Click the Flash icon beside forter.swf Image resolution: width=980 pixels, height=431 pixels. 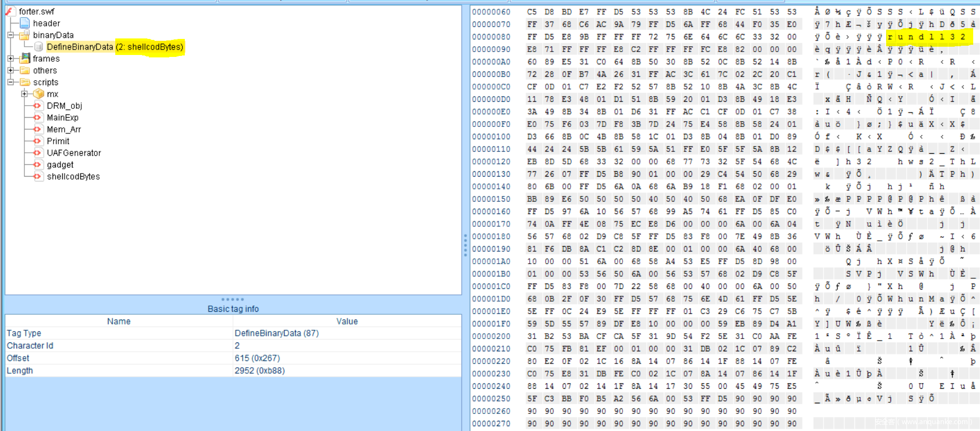tap(9, 11)
